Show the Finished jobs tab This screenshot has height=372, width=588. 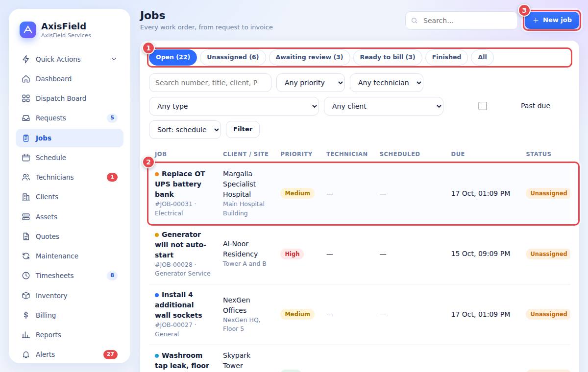[x=446, y=57]
